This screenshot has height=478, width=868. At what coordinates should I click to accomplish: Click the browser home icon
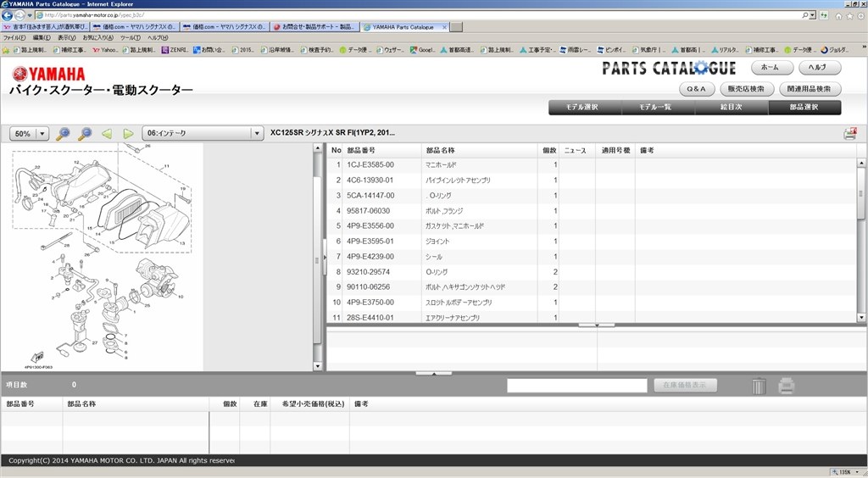[838, 16]
